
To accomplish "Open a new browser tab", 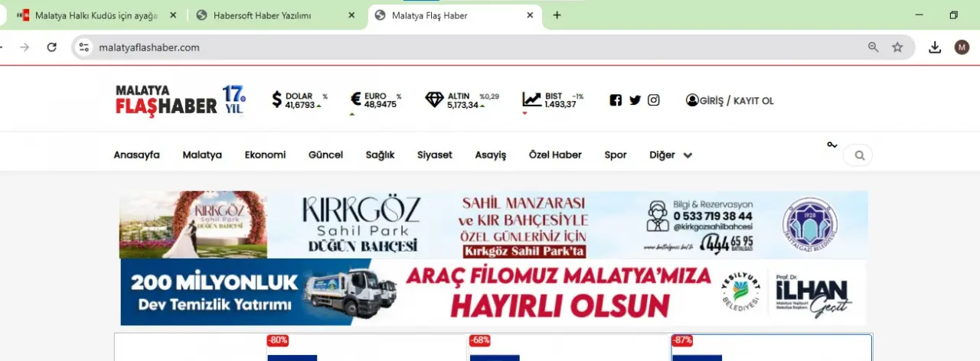I will pyautogui.click(x=557, y=15).
